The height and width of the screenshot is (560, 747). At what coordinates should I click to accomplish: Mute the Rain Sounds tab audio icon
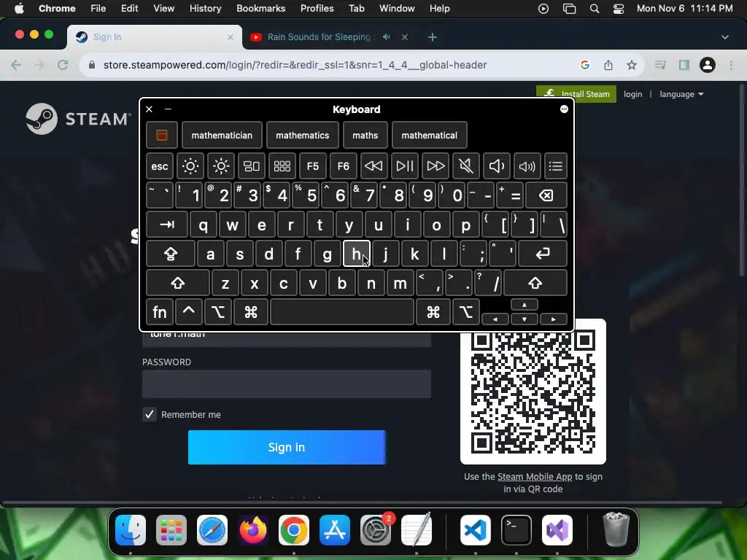pos(387,36)
